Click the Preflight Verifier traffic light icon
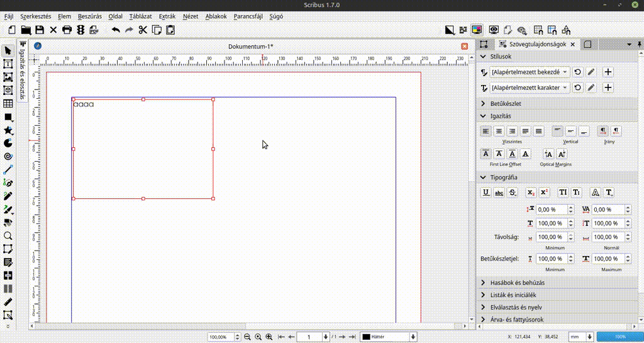The width and height of the screenshot is (644, 343). click(80, 30)
